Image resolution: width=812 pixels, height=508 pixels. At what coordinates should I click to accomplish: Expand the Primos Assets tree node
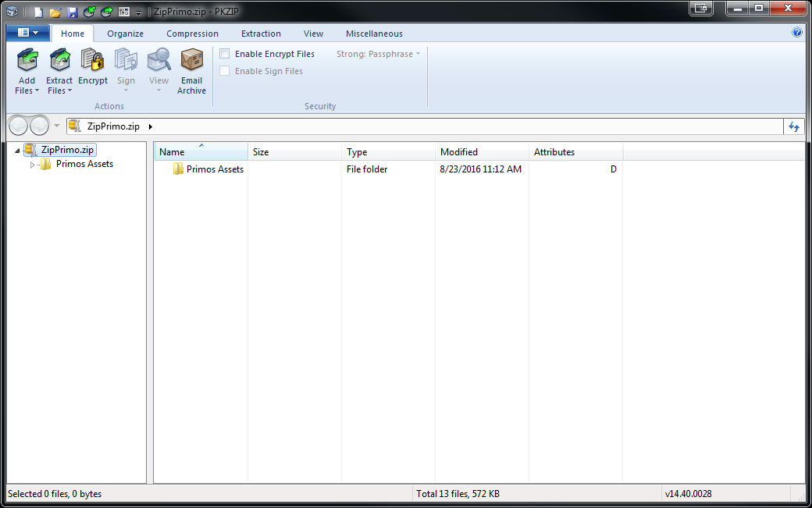32,165
